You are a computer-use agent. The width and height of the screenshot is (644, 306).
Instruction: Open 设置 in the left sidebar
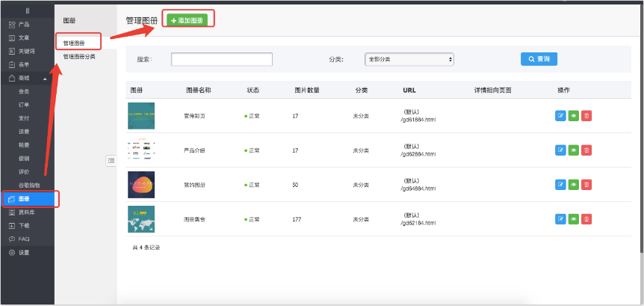coord(24,252)
